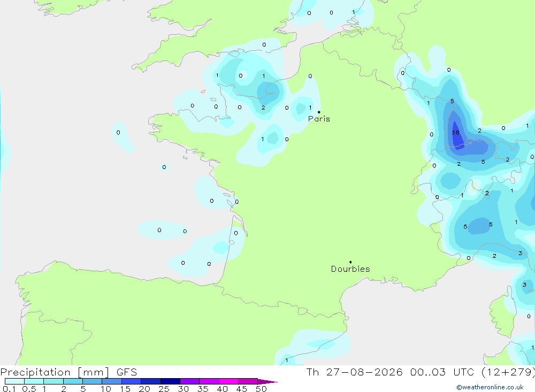Viewport: 535px width, 392px height.
Task: Pick the 0.1–0.5 mm legend color swatch
Action: click(x=14, y=381)
